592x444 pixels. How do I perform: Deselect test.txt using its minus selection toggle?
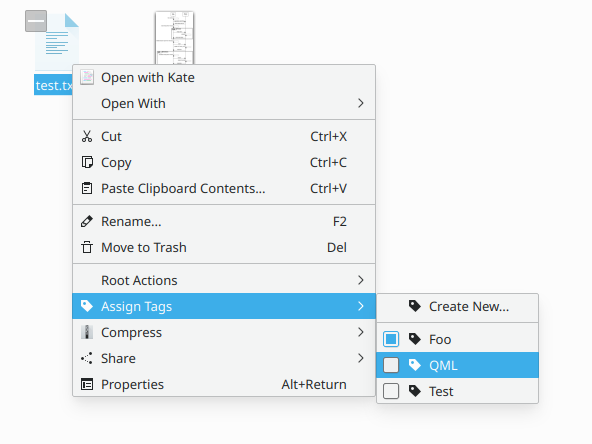pos(36,21)
